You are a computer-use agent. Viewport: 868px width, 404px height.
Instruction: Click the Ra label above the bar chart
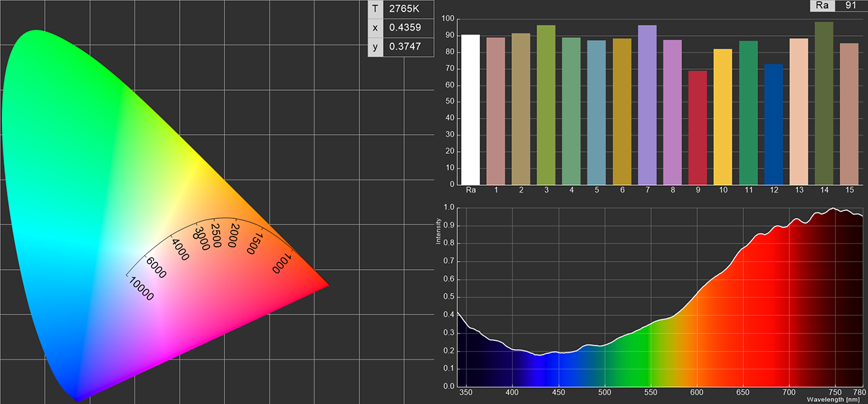pyautogui.click(x=822, y=5)
